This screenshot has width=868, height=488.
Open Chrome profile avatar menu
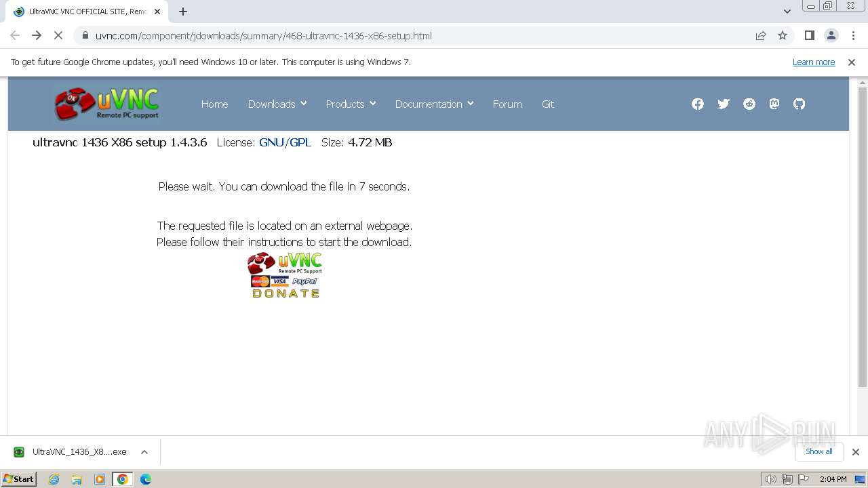[x=831, y=35]
